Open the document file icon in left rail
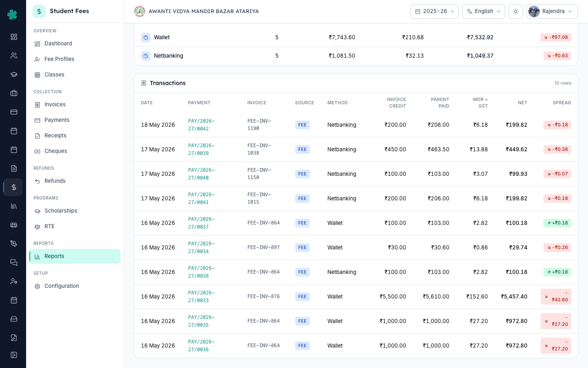 click(x=14, y=168)
